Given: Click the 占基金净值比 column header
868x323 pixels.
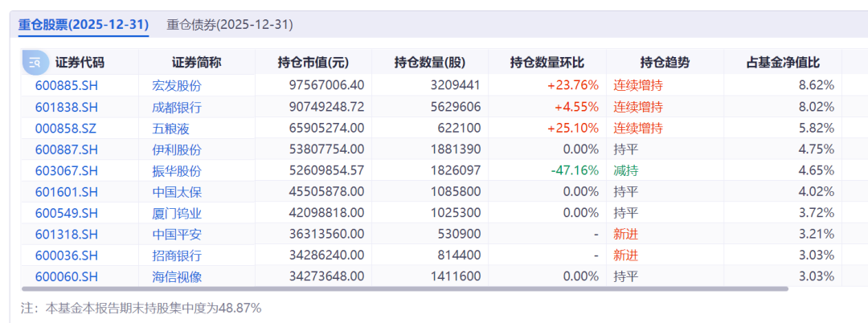Looking at the screenshot, I should point(783,63).
